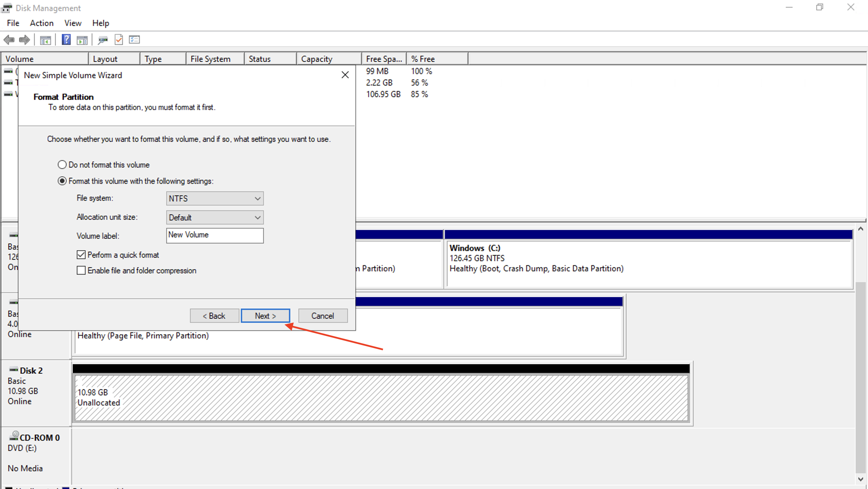Click the checklist Settings toolbar icon

[x=134, y=40]
